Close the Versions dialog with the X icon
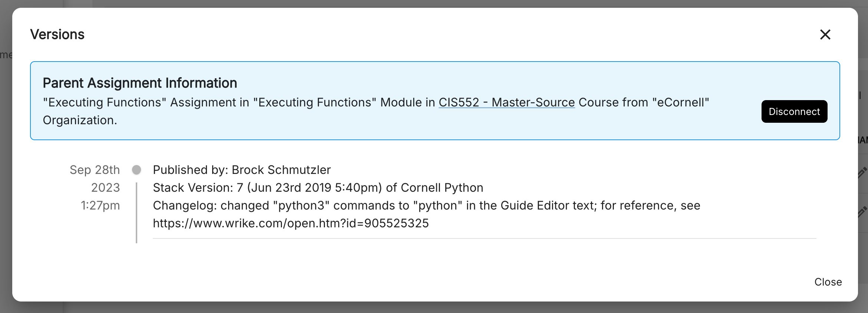 pos(825,34)
